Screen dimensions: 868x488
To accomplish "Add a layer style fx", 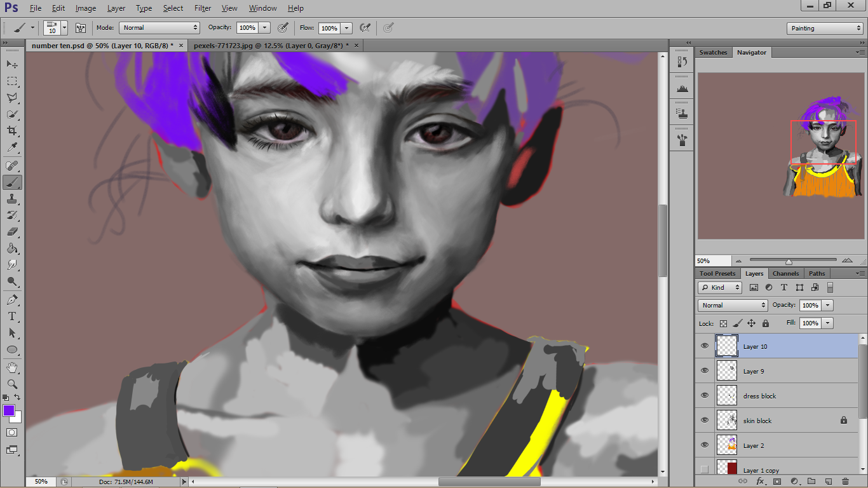I will (x=760, y=482).
